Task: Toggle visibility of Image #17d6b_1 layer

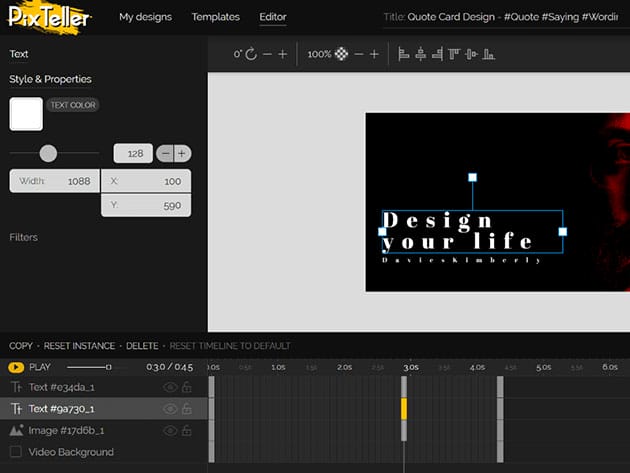Action: pos(170,430)
